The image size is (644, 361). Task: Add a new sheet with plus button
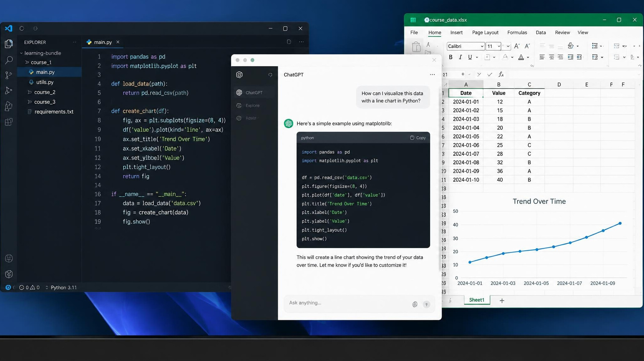click(x=502, y=301)
